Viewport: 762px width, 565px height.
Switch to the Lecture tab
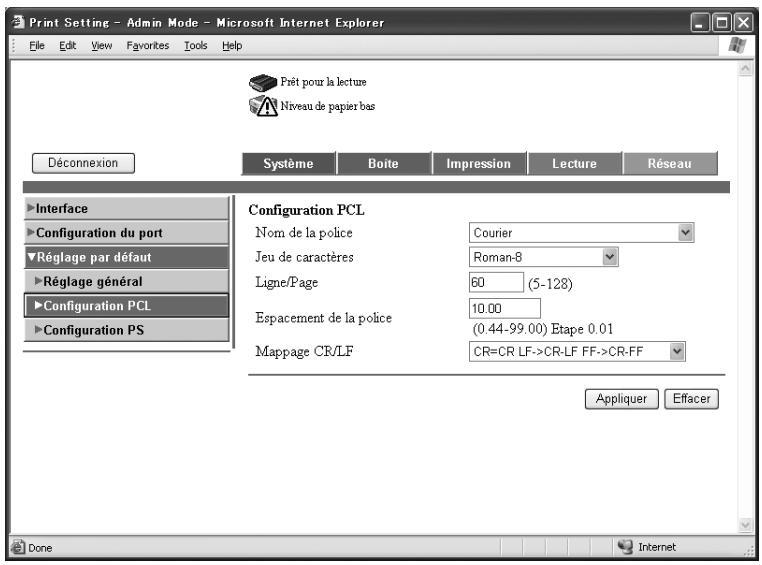tap(574, 164)
